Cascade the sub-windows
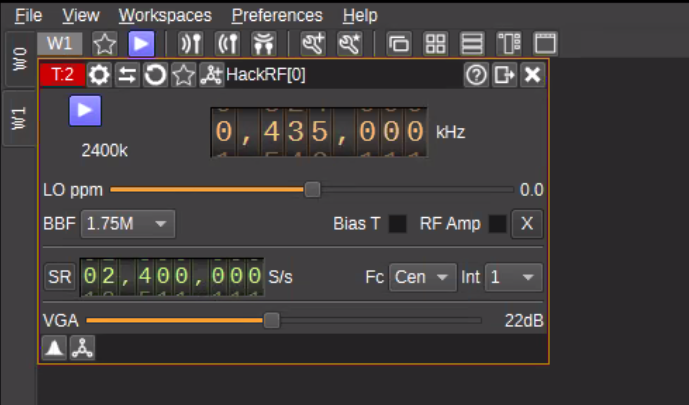 tap(399, 44)
